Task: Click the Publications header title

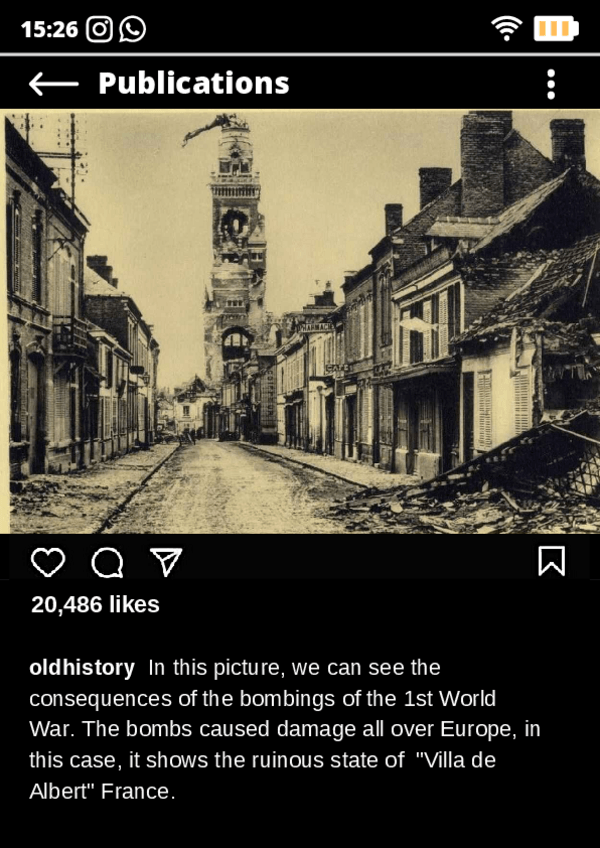Action: click(x=194, y=83)
